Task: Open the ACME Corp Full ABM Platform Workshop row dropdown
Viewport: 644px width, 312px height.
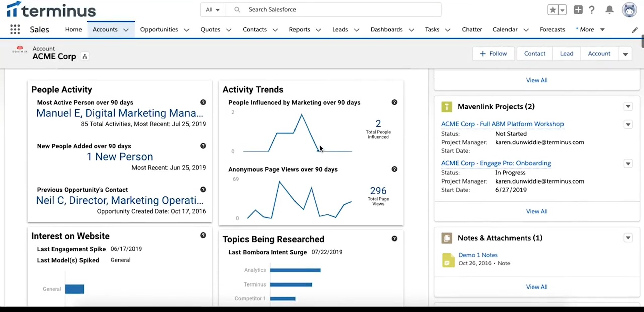Action: [628, 124]
